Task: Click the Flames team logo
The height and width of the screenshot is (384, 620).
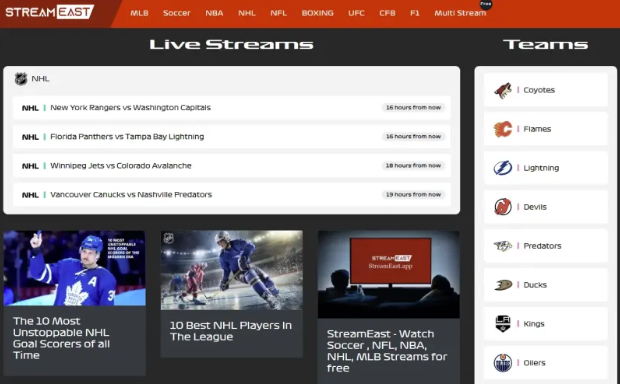Action: pyautogui.click(x=503, y=129)
